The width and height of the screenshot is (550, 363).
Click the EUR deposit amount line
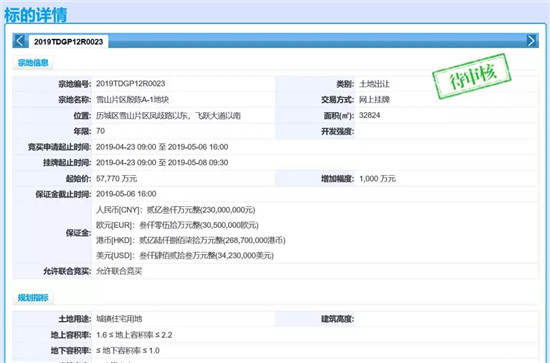(x=177, y=225)
